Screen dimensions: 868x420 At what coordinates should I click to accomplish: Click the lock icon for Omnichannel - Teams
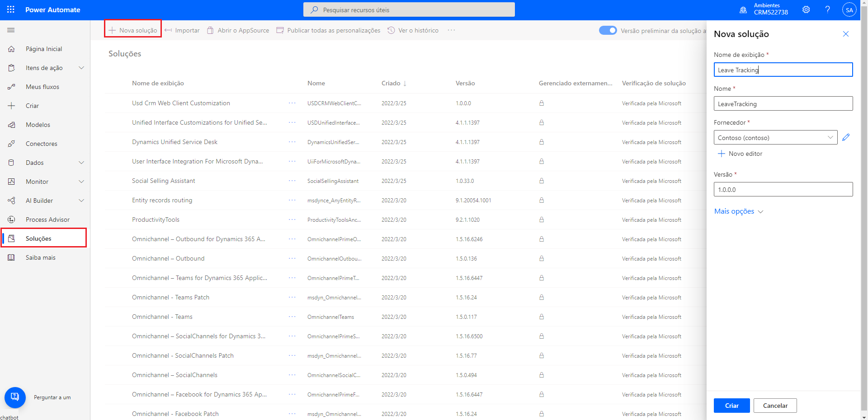point(542,317)
